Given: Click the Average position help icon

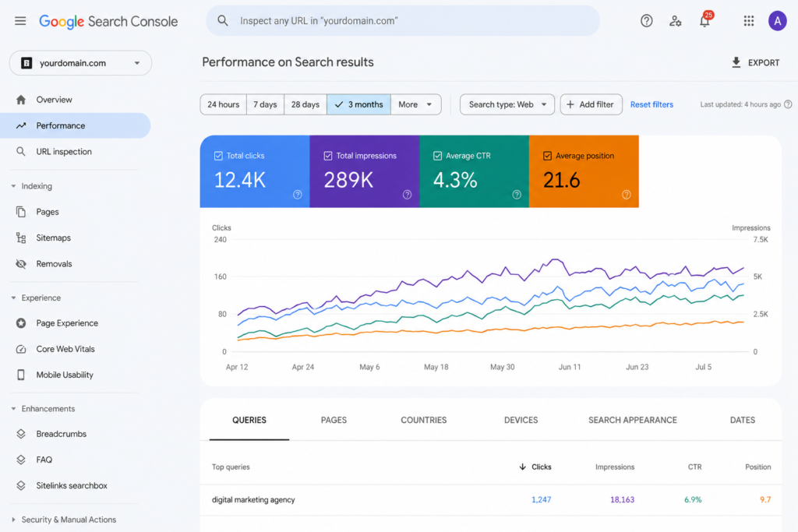Looking at the screenshot, I should (x=626, y=195).
